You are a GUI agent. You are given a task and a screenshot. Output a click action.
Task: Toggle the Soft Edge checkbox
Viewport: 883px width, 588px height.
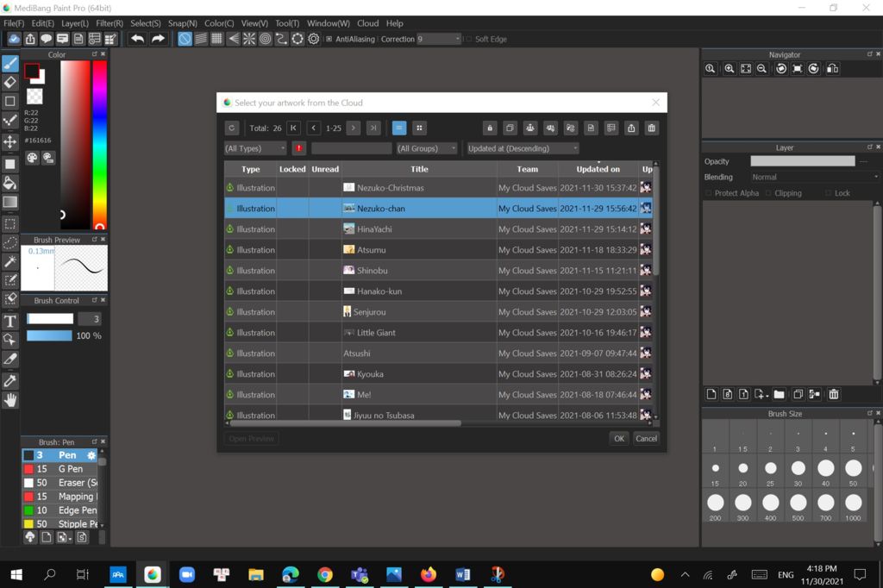pos(468,39)
